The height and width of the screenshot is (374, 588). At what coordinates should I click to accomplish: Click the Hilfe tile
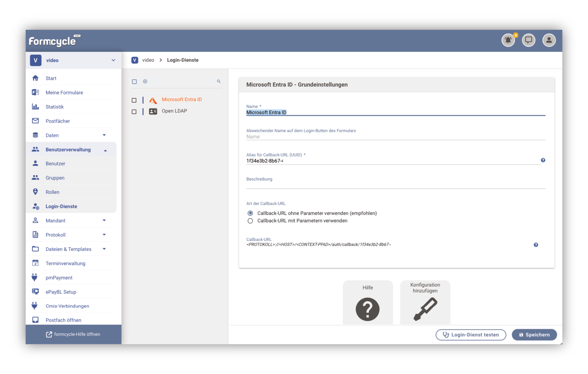pyautogui.click(x=367, y=302)
